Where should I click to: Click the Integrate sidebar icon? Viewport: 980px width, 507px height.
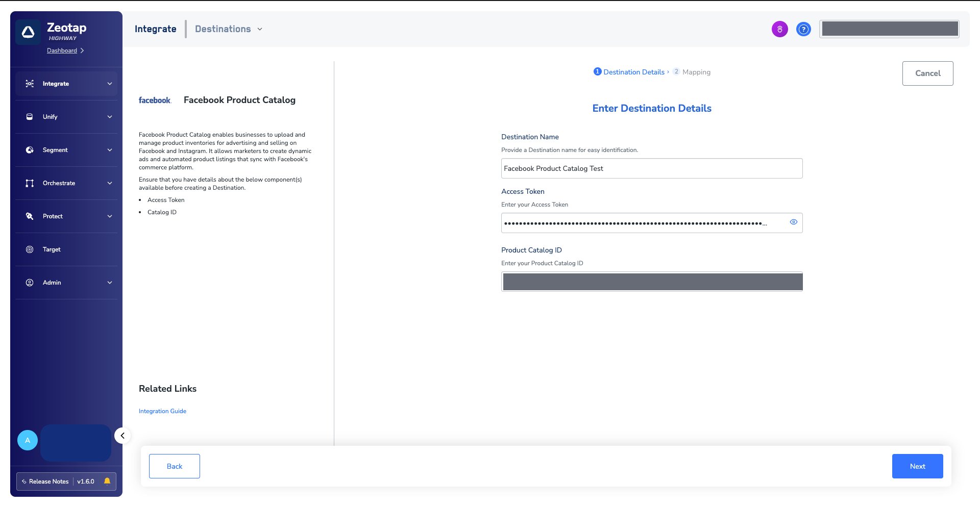click(30, 84)
